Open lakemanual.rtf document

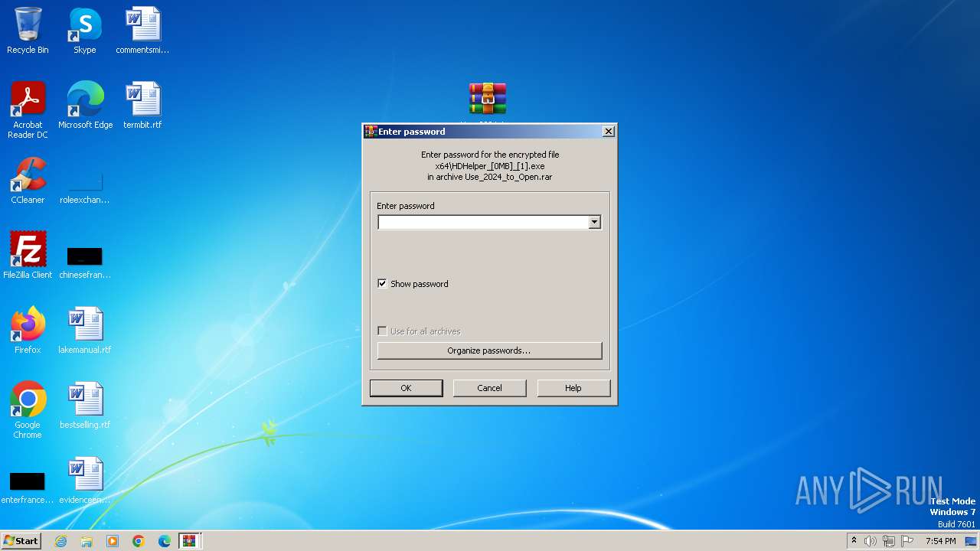(x=85, y=330)
